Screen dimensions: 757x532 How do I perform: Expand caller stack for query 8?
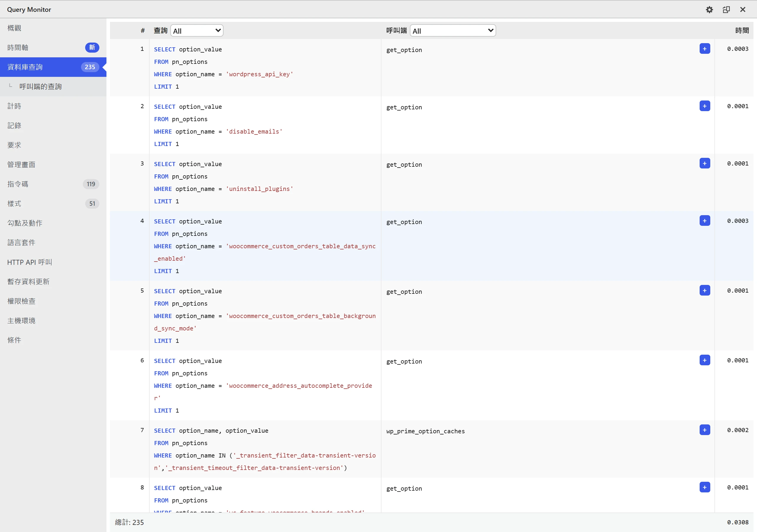[705, 487]
